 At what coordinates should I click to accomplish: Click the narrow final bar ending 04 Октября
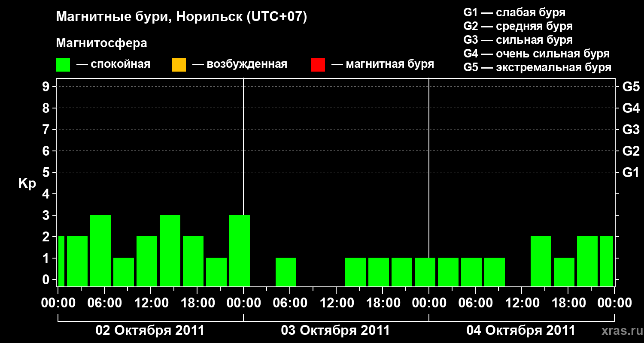pyautogui.click(x=607, y=261)
